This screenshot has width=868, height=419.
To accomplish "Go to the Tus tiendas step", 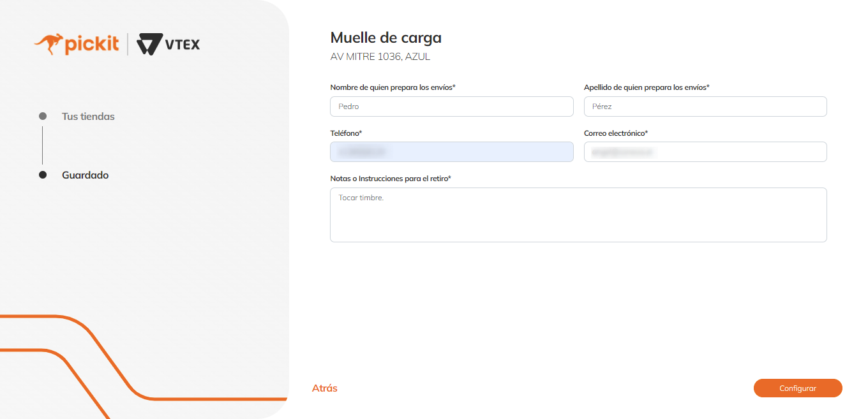I will pyautogui.click(x=88, y=117).
